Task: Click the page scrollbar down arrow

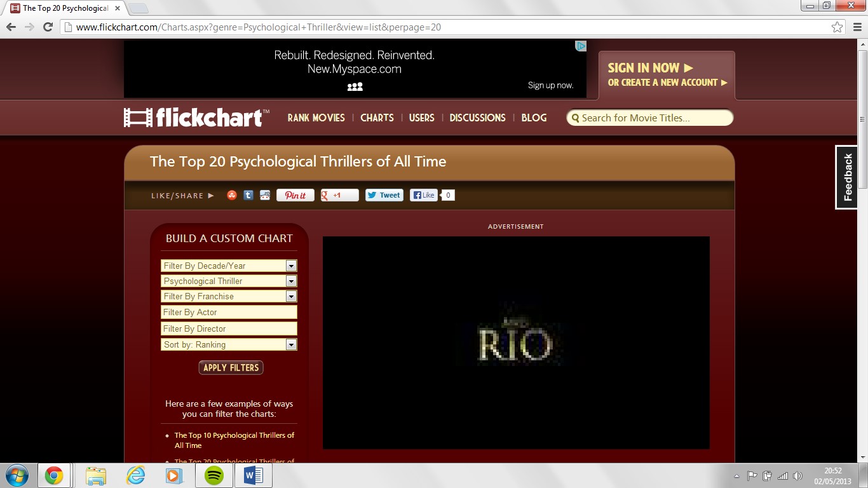Action: click(x=862, y=457)
